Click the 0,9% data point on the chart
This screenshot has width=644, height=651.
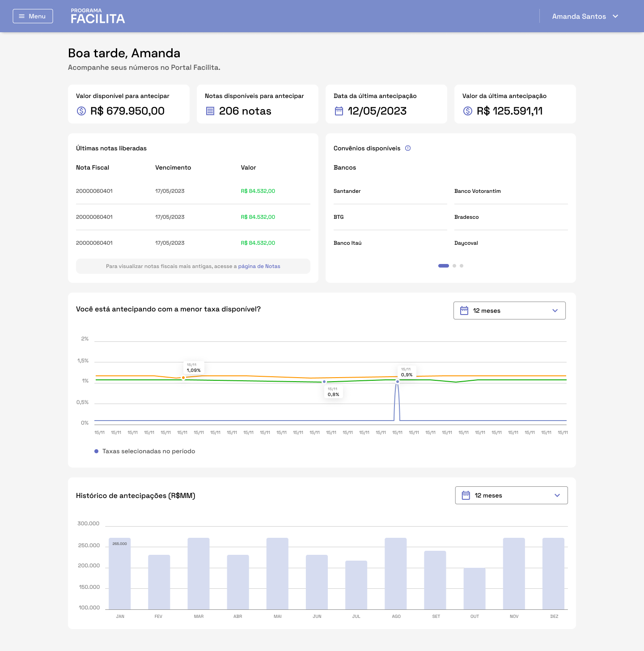tap(398, 382)
